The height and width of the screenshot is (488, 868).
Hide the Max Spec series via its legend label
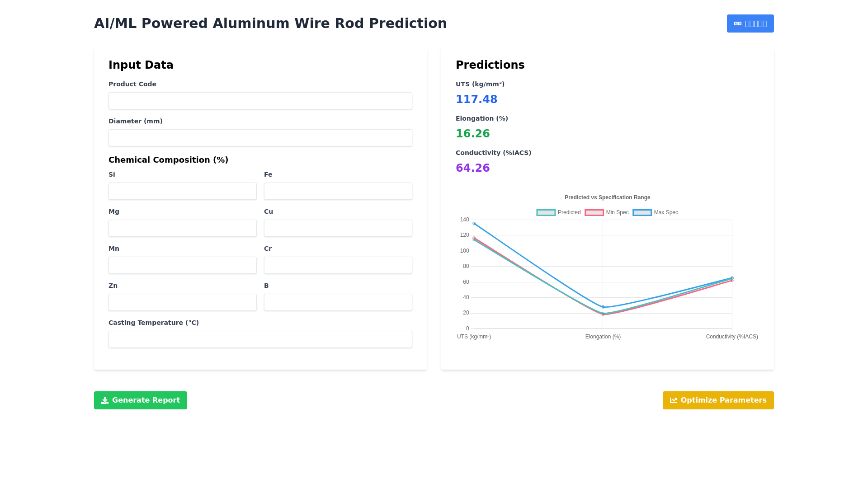(x=666, y=212)
